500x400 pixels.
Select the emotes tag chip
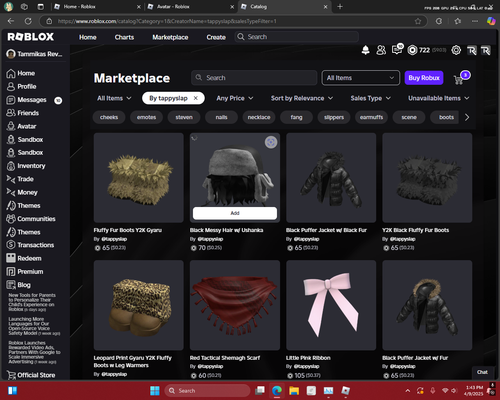pyautogui.click(x=146, y=117)
